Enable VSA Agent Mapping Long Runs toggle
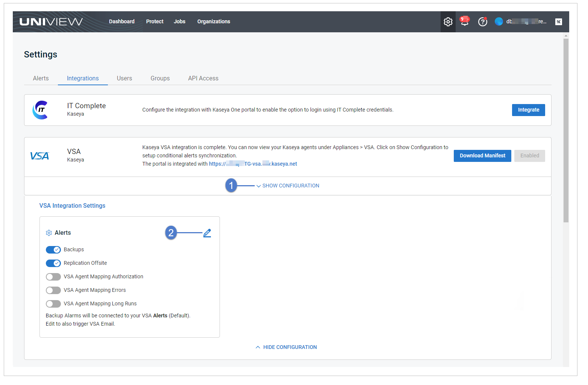 53,304
